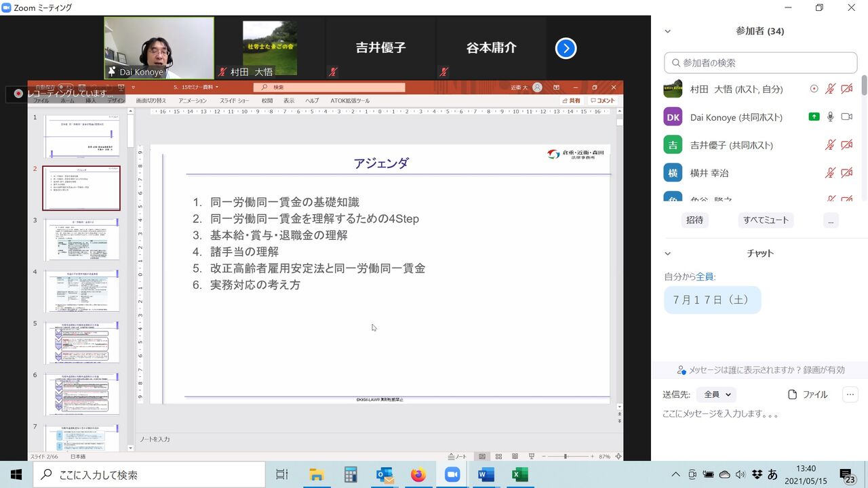
Task: Click the 谷本庸介 video tile
Action: tap(491, 48)
